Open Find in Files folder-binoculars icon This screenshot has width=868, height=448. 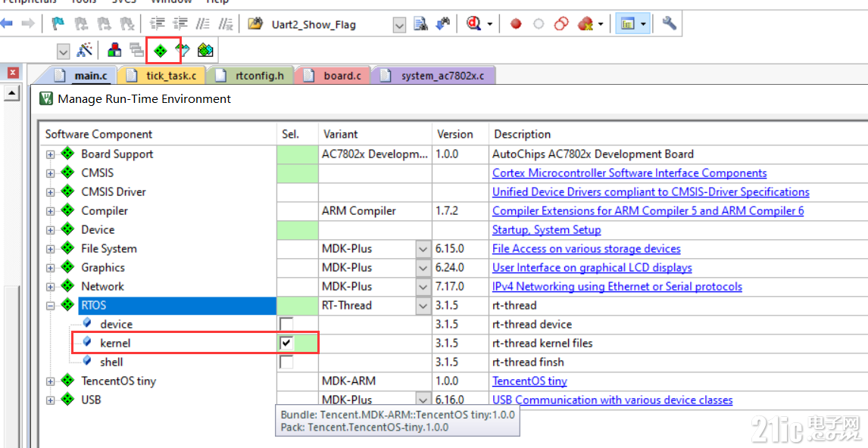tap(255, 23)
